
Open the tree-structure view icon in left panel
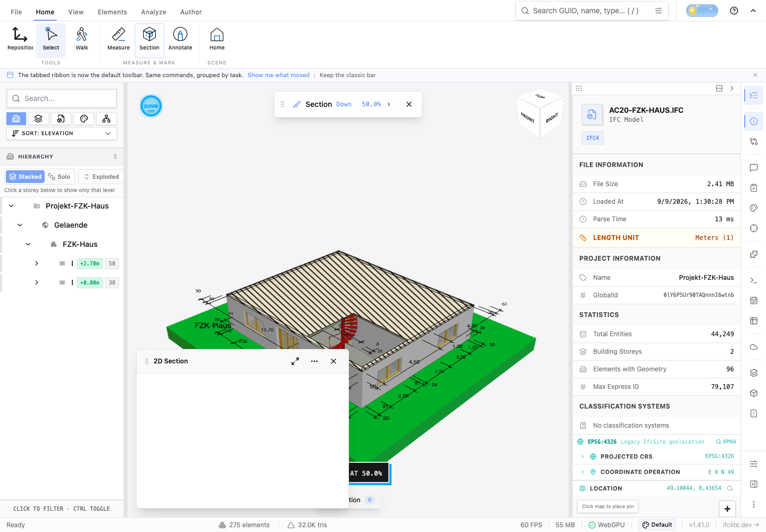pyautogui.click(x=106, y=119)
